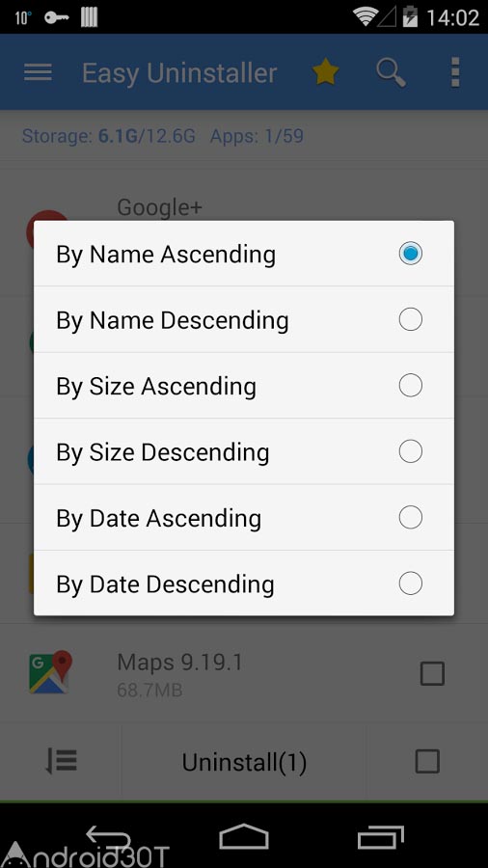Tap the Easy Uninstaller title
488x868 pixels.
(179, 73)
